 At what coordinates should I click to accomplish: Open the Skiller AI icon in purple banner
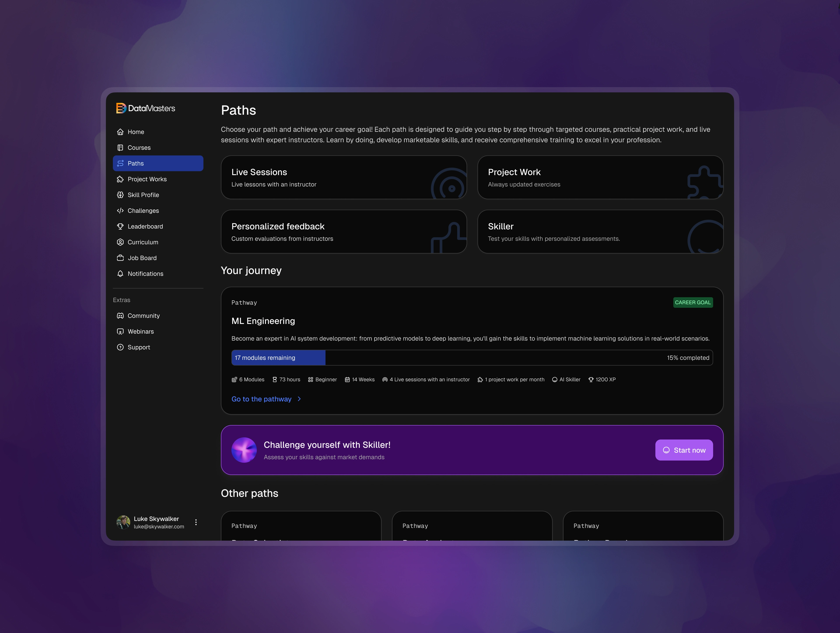tap(244, 450)
